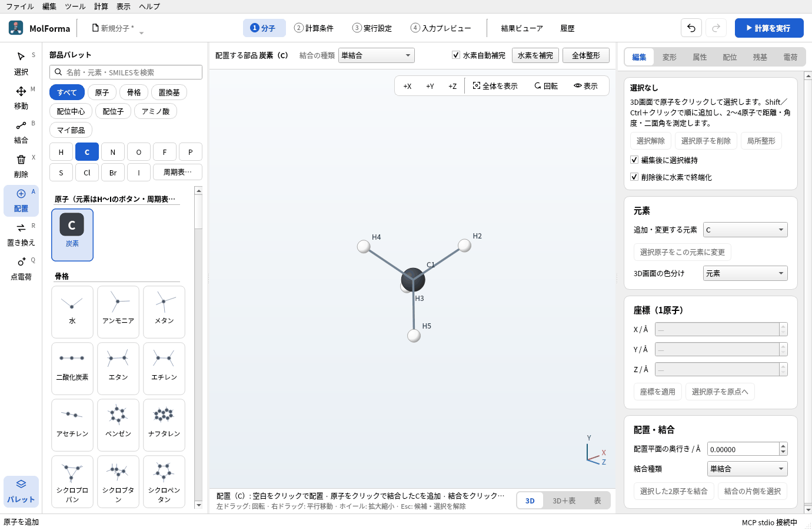Open the 結合種類 dropdown in right panel

pyautogui.click(x=747, y=469)
